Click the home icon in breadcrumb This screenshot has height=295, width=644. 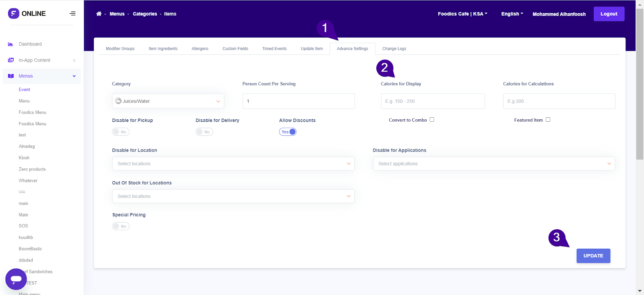pyautogui.click(x=99, y=14)
